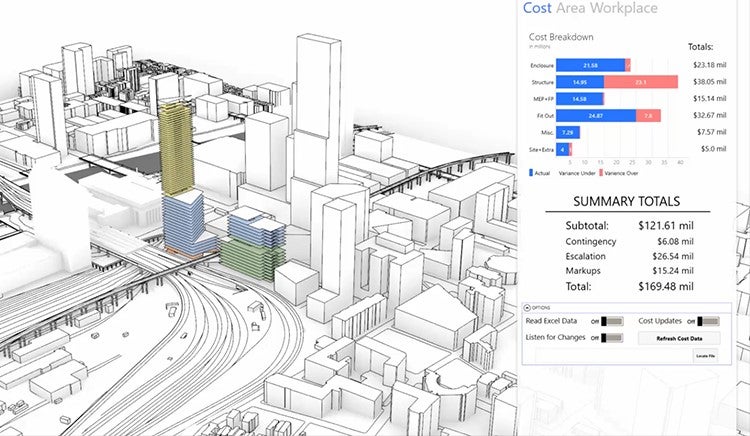Switch to the Workplace tab
750x436 pixels.
[624, 8]
